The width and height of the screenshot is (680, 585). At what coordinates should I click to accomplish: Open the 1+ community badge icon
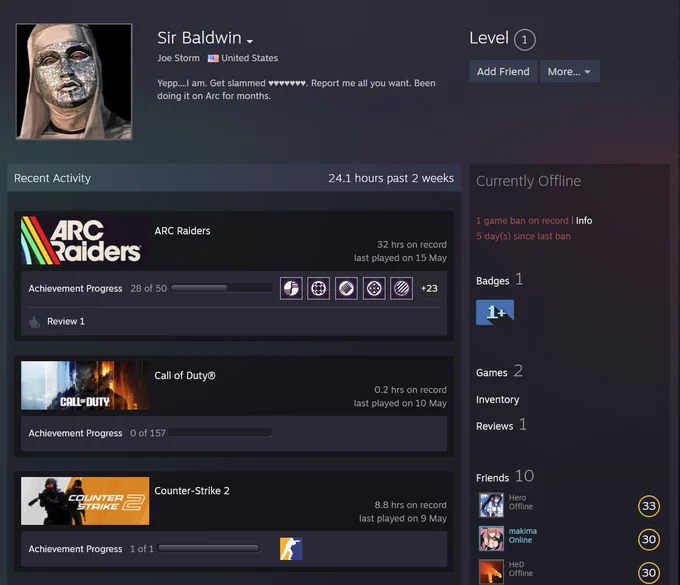pos(495,312)
